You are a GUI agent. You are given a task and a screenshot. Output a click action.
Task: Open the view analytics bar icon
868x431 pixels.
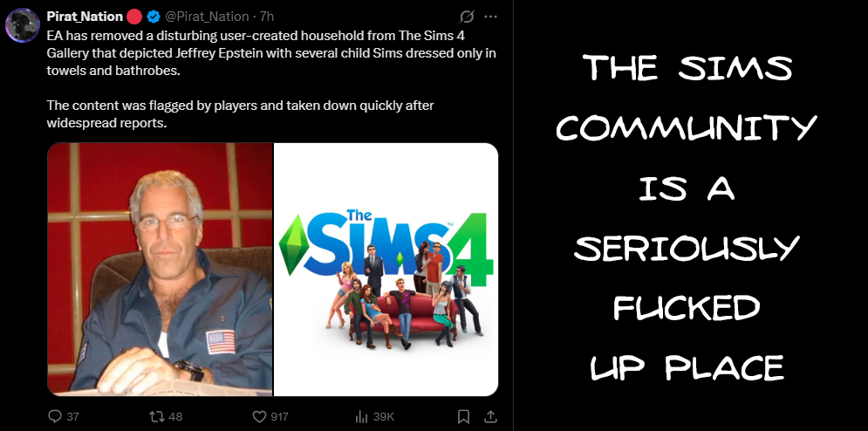[x=361, y=416]
